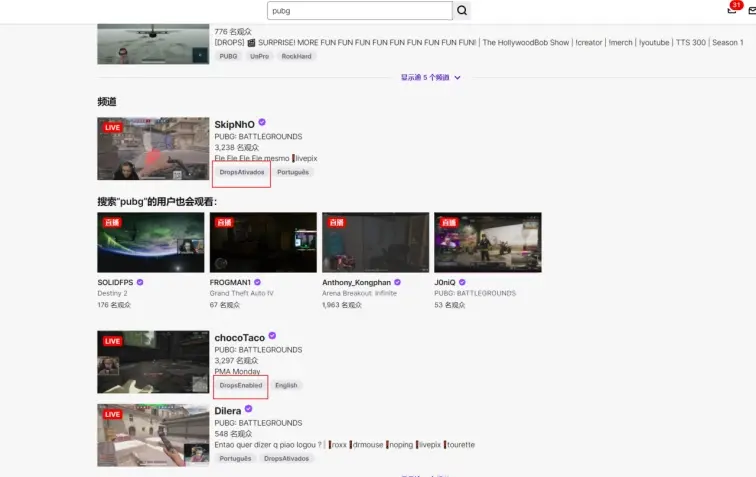Click verified badge next to Anthony_Kongphan

coord(397,282)
